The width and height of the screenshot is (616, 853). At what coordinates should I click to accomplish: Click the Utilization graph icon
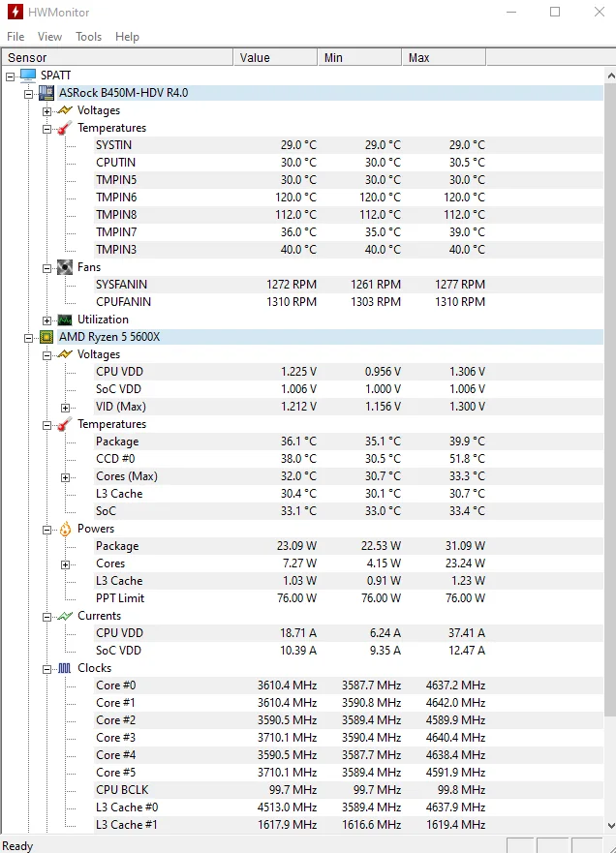(x=65, y=320)
